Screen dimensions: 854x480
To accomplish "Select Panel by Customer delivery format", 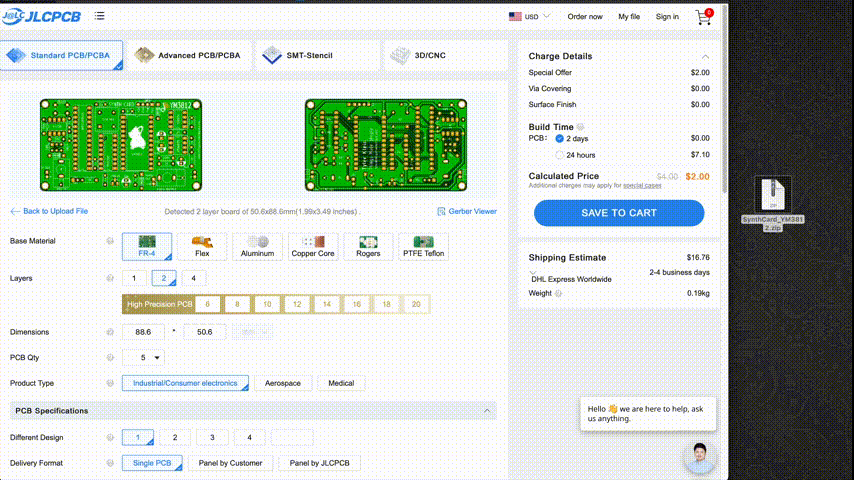I will pyautogui.click(x=230, y=463).
